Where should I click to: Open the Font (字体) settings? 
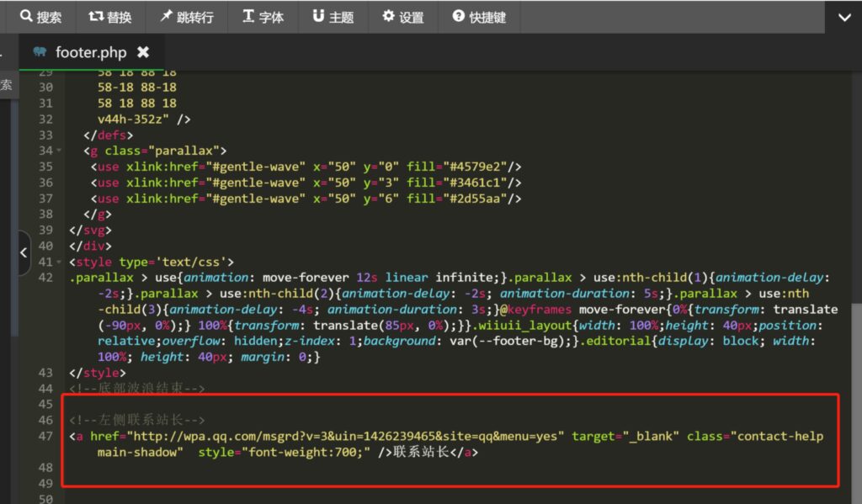tap(263, 17)
